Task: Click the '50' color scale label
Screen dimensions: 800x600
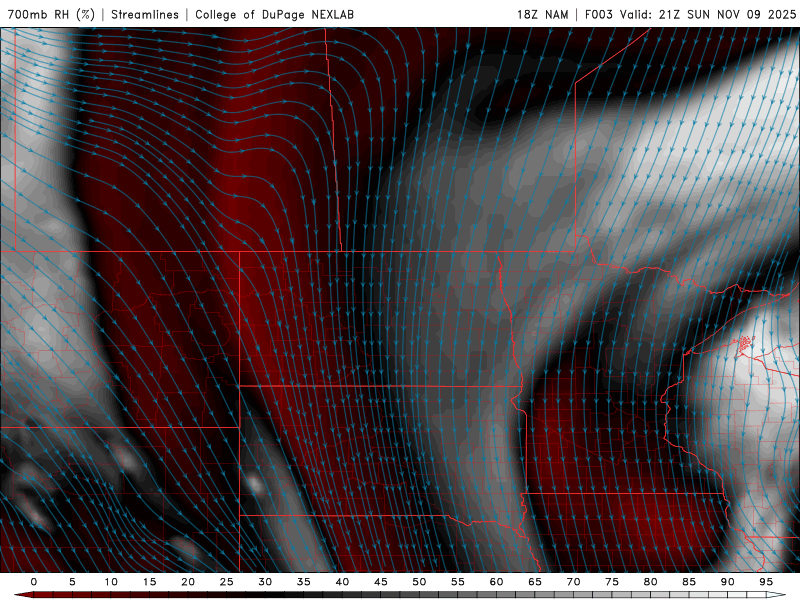Action: (x=419, y=582)
